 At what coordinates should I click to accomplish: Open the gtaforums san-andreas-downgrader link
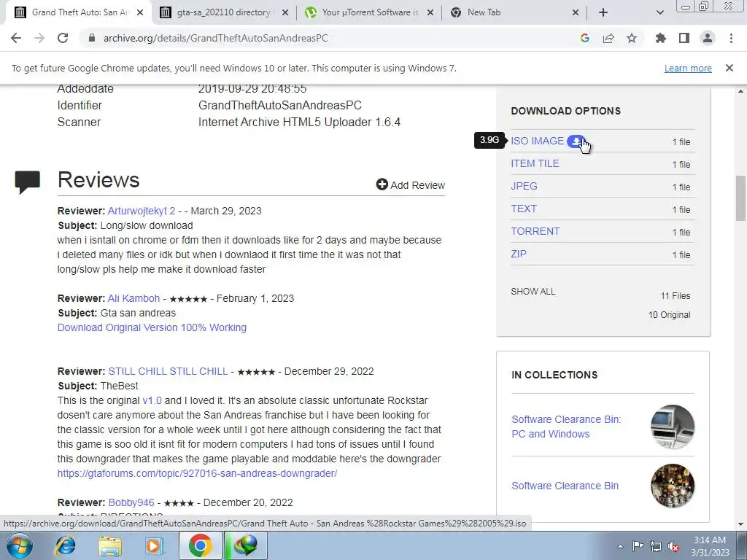coord(197,473)
